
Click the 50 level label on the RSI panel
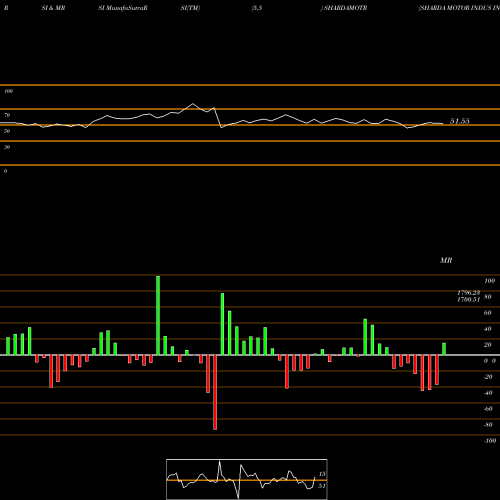pyautogui.click(x=7, y=131)
